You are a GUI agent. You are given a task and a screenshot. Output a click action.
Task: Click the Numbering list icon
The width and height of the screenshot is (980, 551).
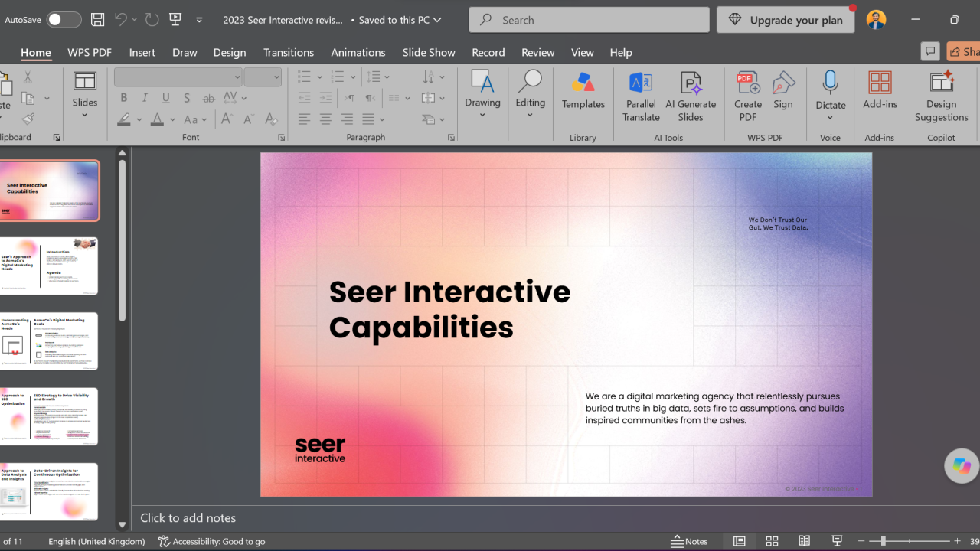click(x=338, y=77)
